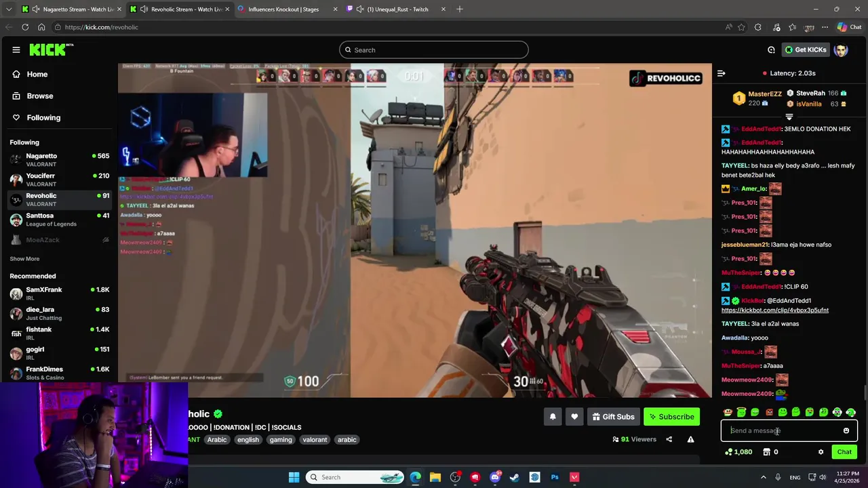868x488 pixels.
Task: Open Nagaretto followed channel
Action: pyautogui.click(x=59, y=160)
